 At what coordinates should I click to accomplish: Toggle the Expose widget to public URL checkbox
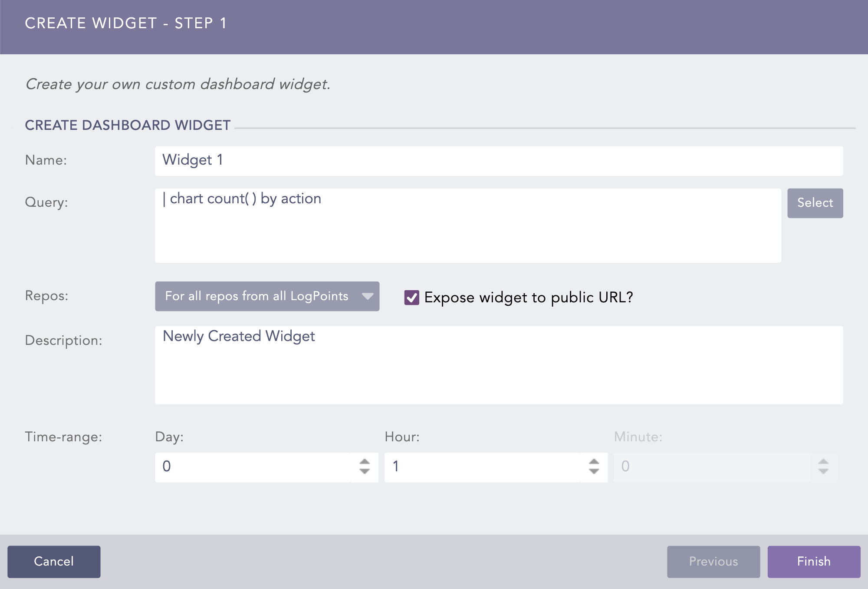click(411, 298)
